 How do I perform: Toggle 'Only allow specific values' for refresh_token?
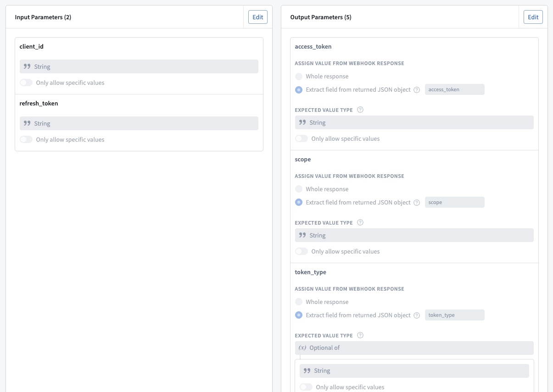(26, 139)
